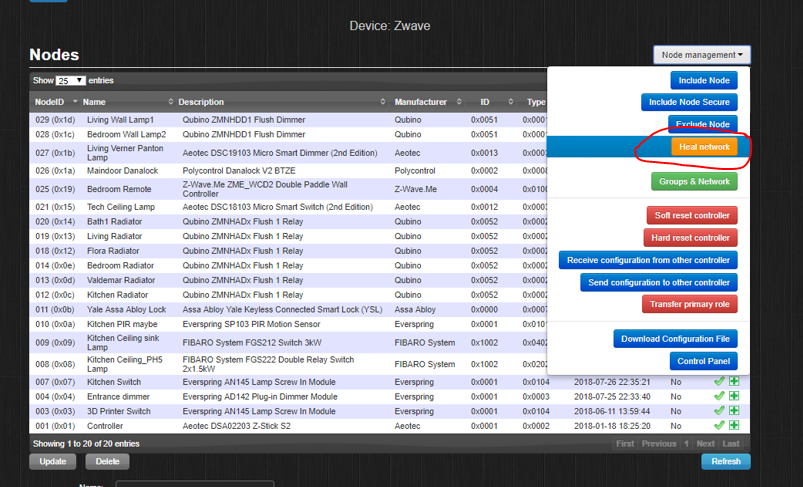The image size is (803, 487).
Task: Click the green checkmark for Kitchen Switch row
Action: (x=719, y=381)
